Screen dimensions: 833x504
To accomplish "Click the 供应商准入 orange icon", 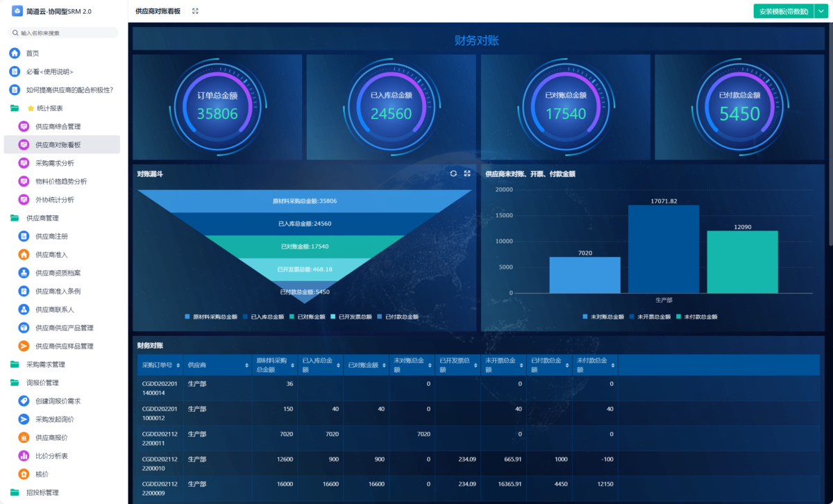I will click(24, 255).
